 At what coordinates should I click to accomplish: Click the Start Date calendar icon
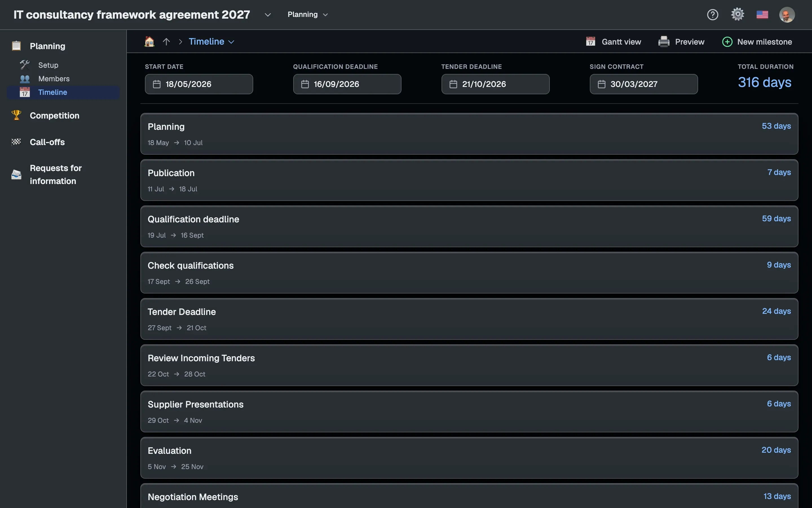157,84
